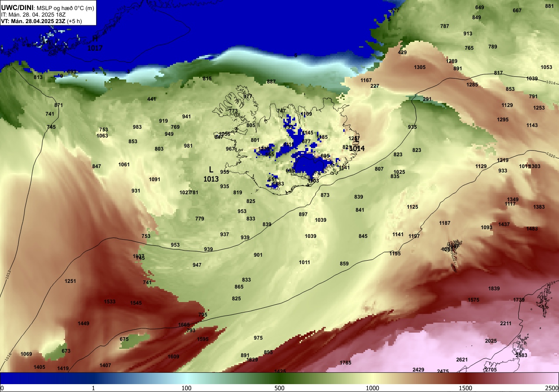This screenshot has width=559, height=392.
Task: Click the height value 1665
Action: coord(184,325)
